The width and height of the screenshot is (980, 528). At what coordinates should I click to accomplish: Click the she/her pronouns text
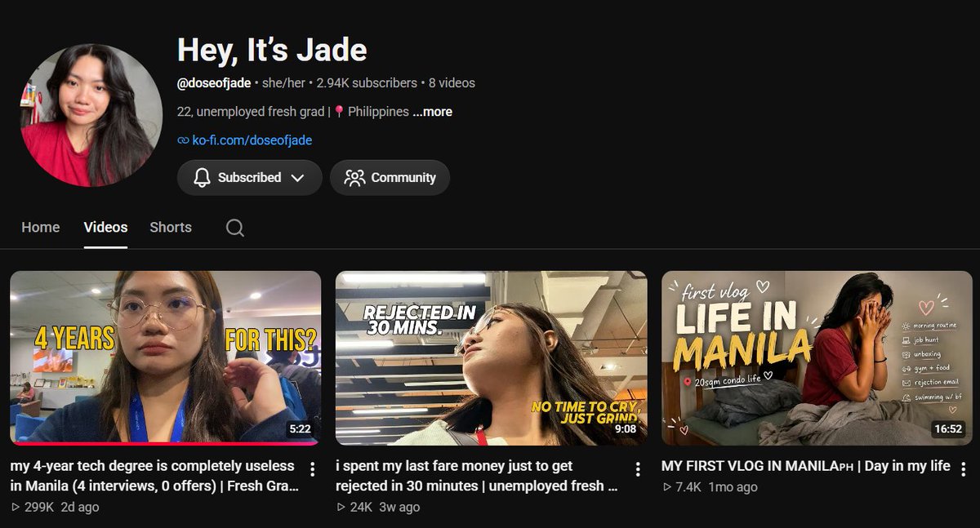pyautogui.click(x=283, y=83)
